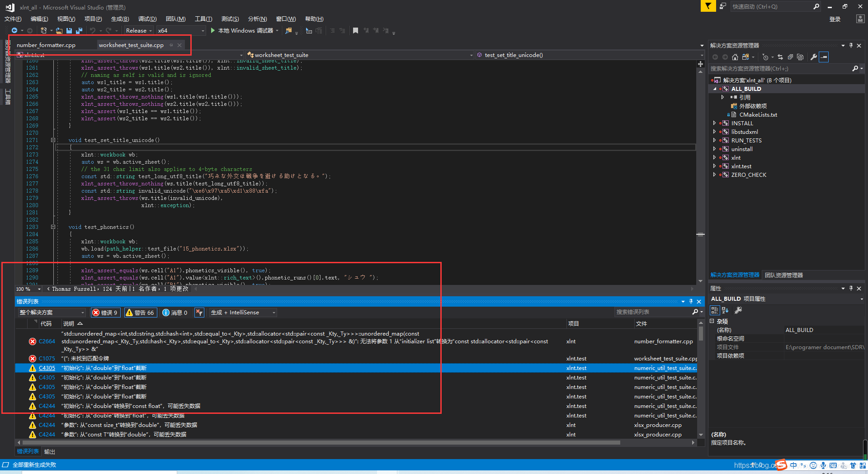The width and height of the screenshot is (868, 474).
Task: Click the Undo icon on the toolbar
Action: (93, 30)
